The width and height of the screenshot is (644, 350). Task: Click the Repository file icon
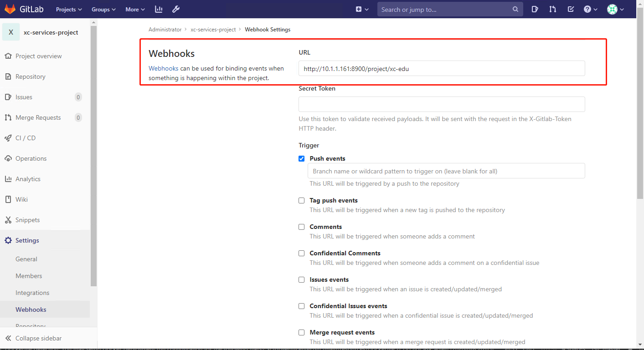tap(8, 76)
